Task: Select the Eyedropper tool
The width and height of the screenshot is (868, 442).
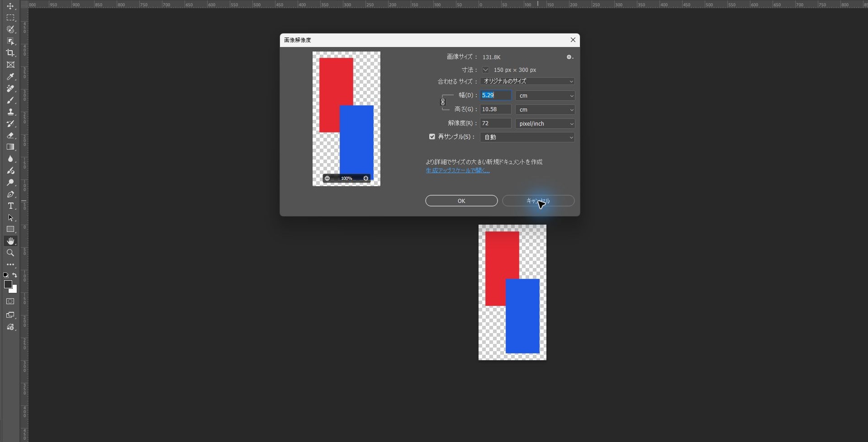Action: (x=10, y=76)
